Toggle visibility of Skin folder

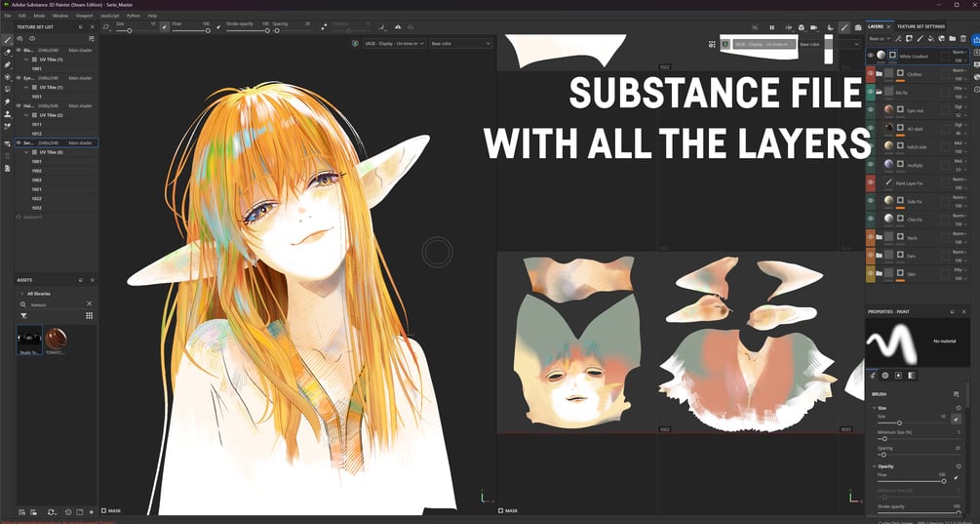click(x=871, y=274)
